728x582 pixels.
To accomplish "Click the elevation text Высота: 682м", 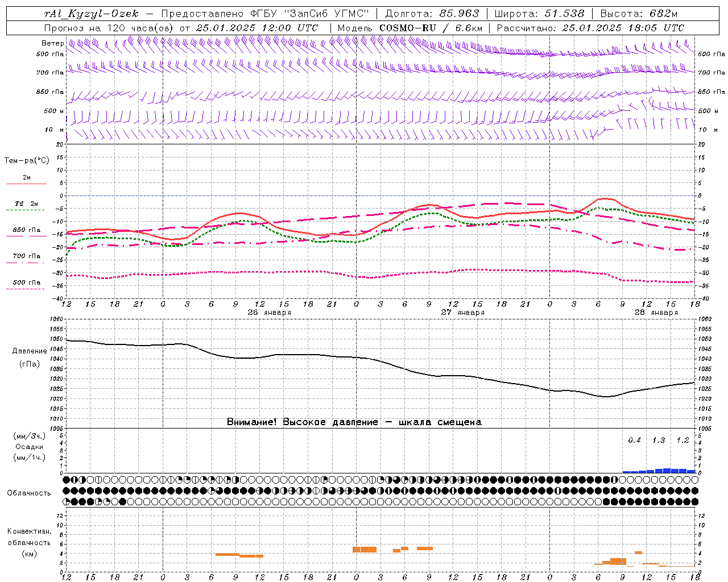I will tap(639, 14).
